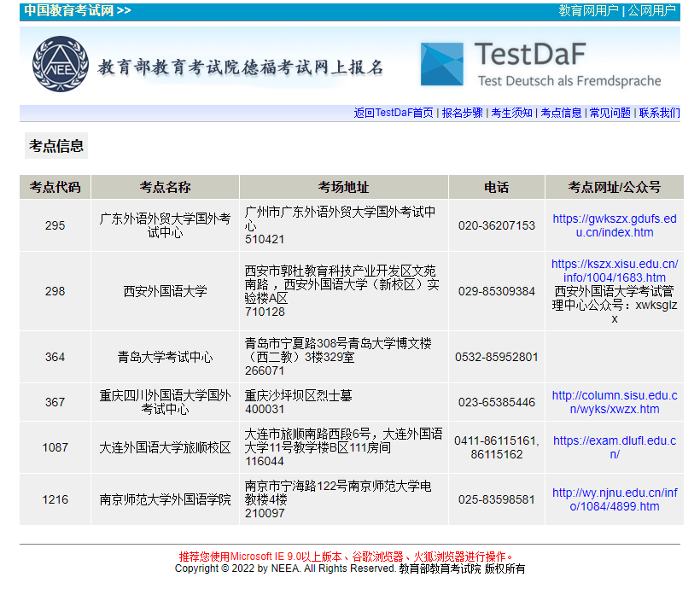Click the Test Deutsch als Fremdsprache tagline

(x=569, y=81)
